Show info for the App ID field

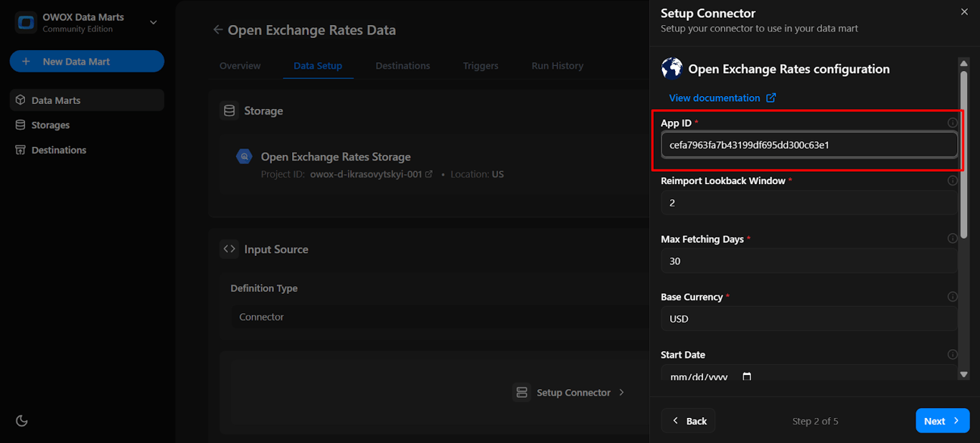(953, 123)
